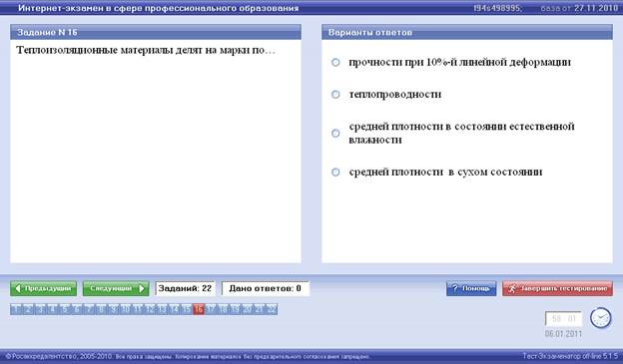The width and height of the screenshot is (623, 364).
Task: Switch to question 18
Action: [x=223, y=309]
